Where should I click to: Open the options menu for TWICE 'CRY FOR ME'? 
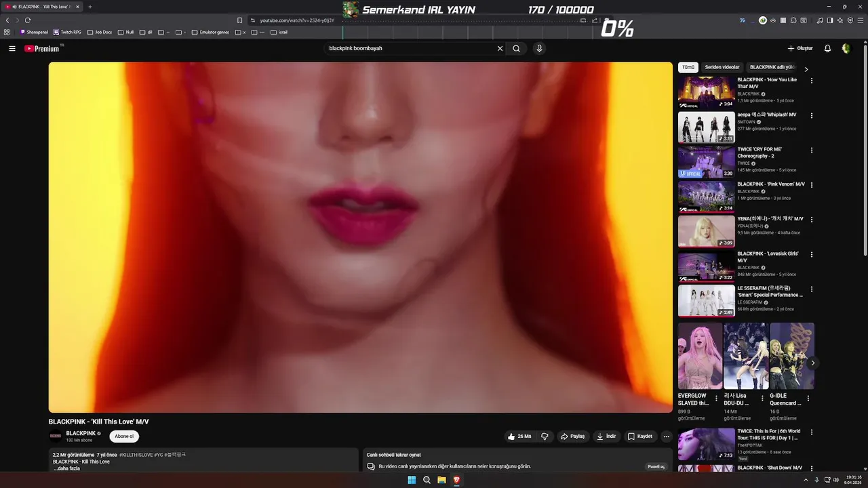coord(812,150)
